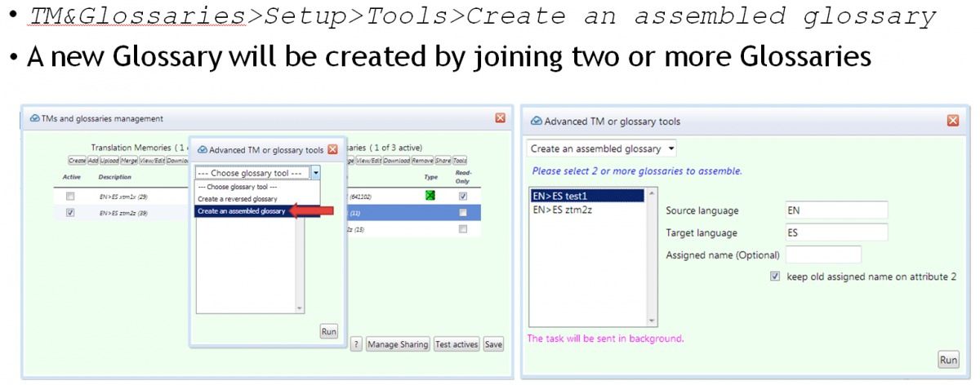
Task: Click the Manage Sharing button
Action: tap(398, 344)
